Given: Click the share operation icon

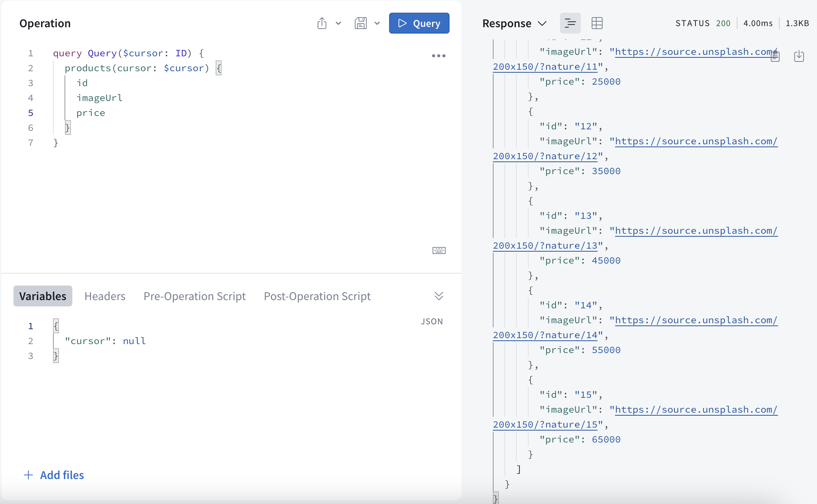Looking at the screenshot, I should tap(322, 23).
